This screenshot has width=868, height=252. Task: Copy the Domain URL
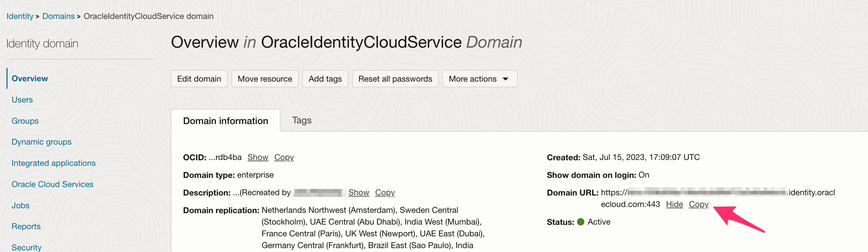(699, 204)
